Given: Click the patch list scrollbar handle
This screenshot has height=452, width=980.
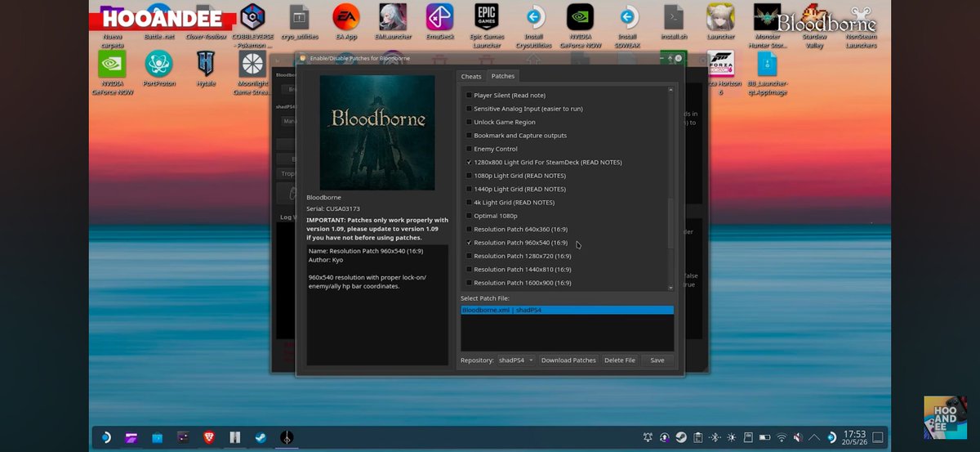Looking at the screenshot, I should point(671,222).
